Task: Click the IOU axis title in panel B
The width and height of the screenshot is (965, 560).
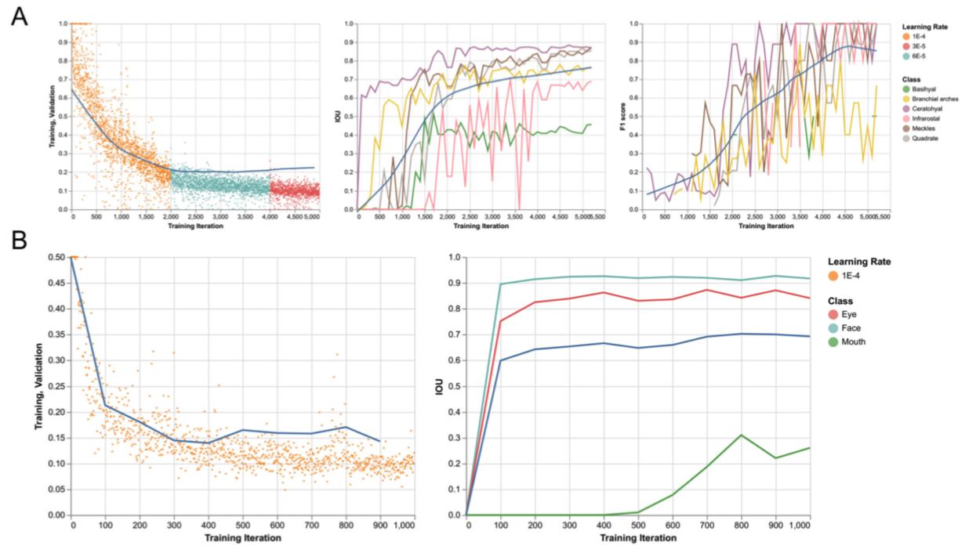Action: coord(441,385)
